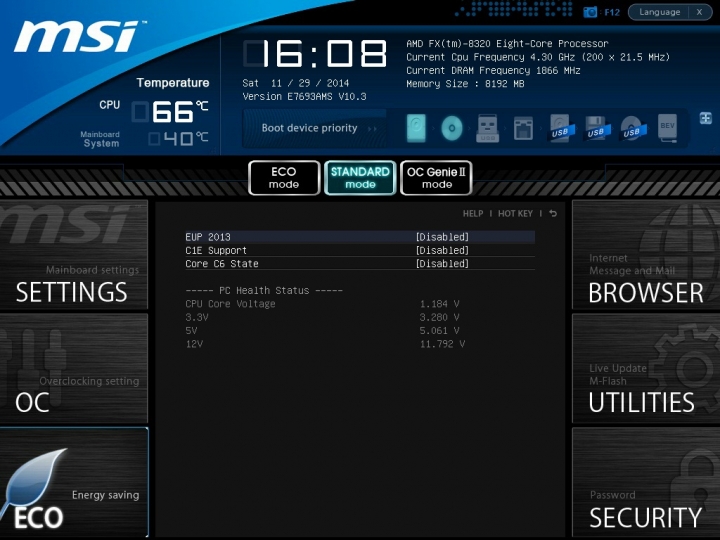720x540 pixels.
Task: Click the Current Cpu Frequency 4.30 GHz line
Action: coord(538,57)
